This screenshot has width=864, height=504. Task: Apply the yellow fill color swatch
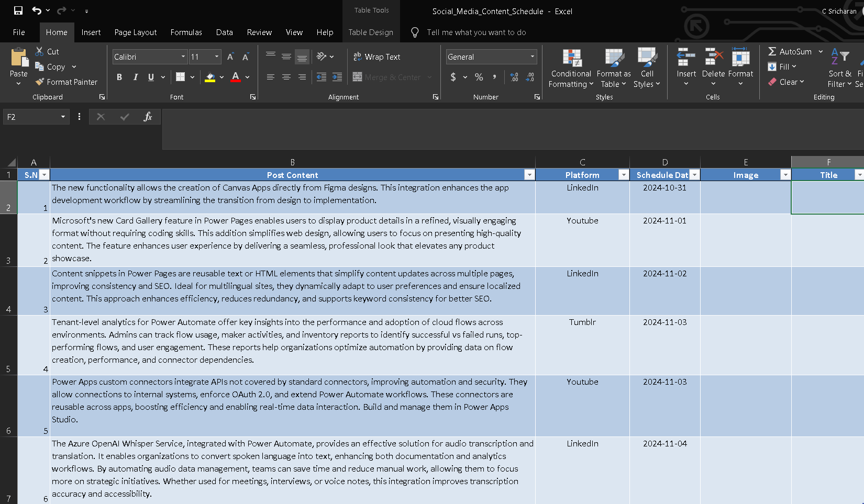pos(210,77)
